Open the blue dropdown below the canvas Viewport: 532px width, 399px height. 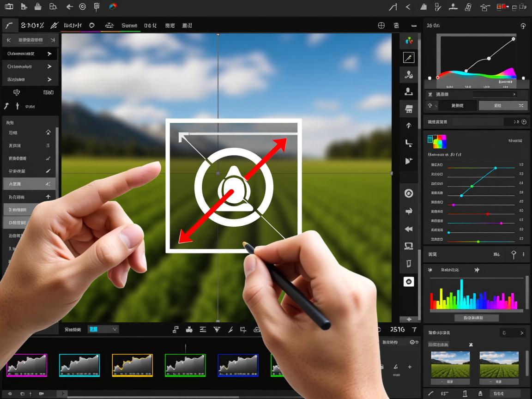point(103,329)
